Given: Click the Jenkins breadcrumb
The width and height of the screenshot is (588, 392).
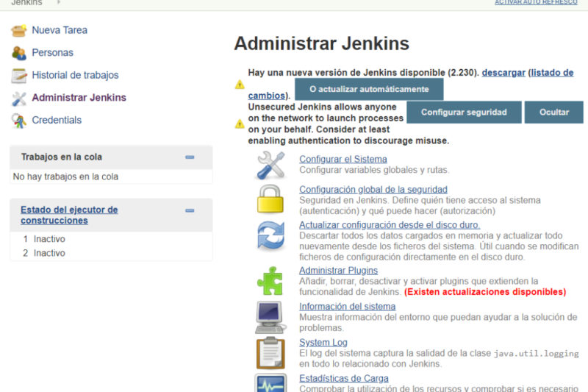Looking at the screenshot, I should click(26, 3).
